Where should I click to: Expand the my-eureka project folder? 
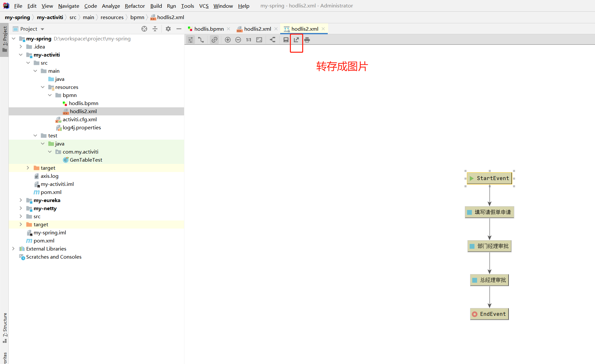[21, 200]
